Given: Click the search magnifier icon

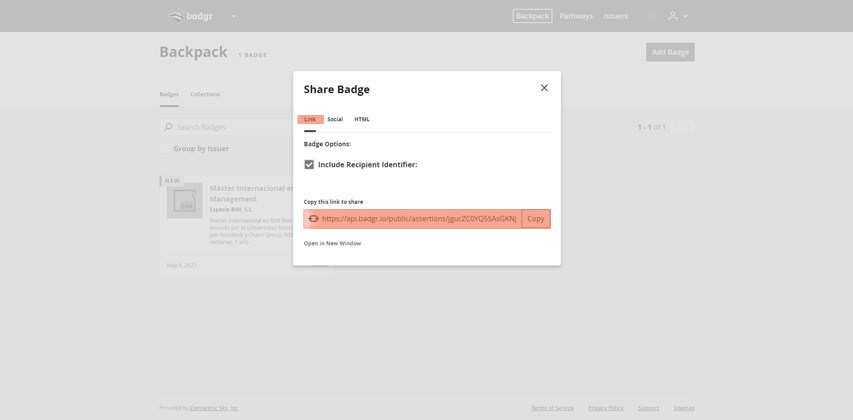Looking at the screenshot, I should point(168,127).
